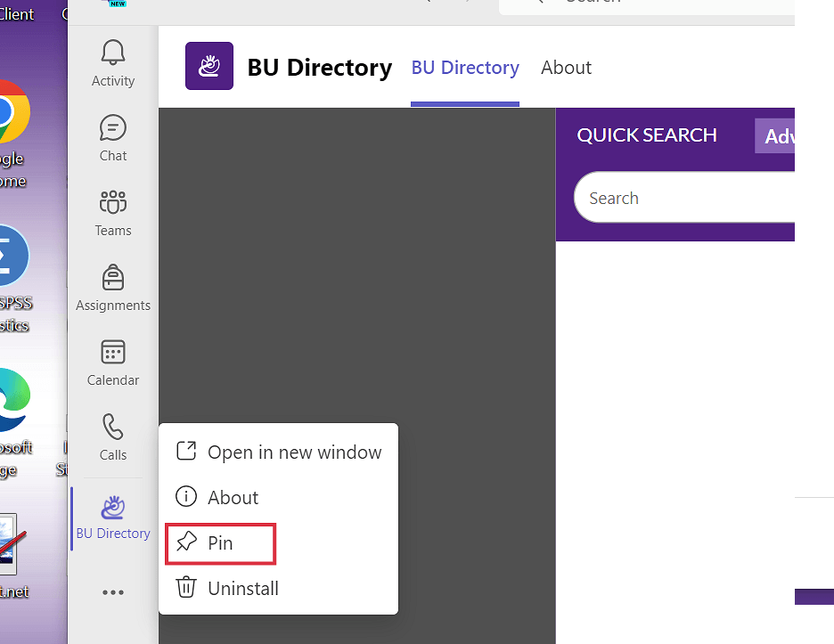Uninstall the BU Directory app
Image resolution: width=834 pixels, height=644 pixels.
(242, 589)
